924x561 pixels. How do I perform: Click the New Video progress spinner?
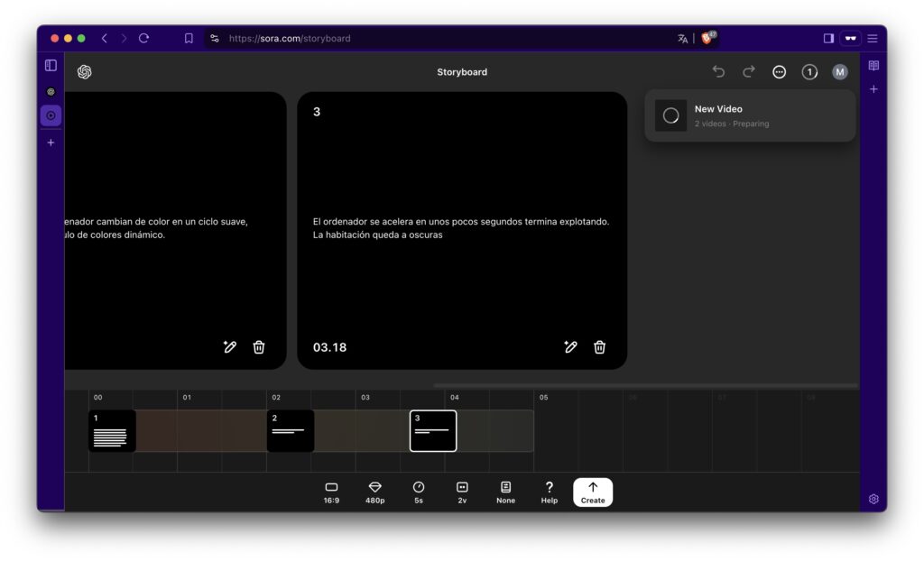coord(670,115)
